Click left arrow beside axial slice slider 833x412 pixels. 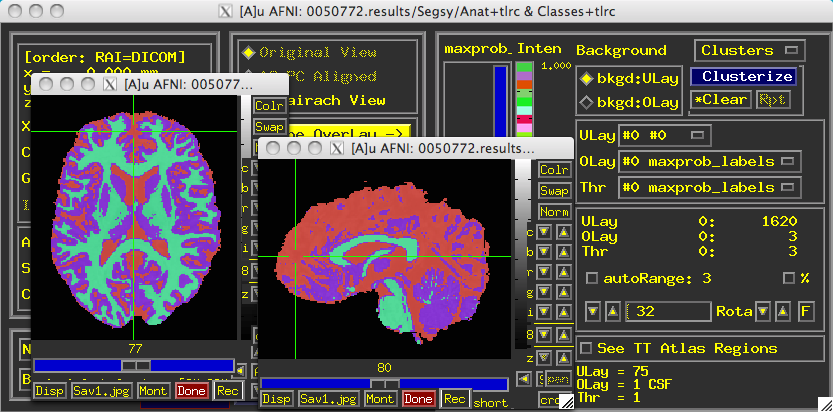(x=241, y=370)
